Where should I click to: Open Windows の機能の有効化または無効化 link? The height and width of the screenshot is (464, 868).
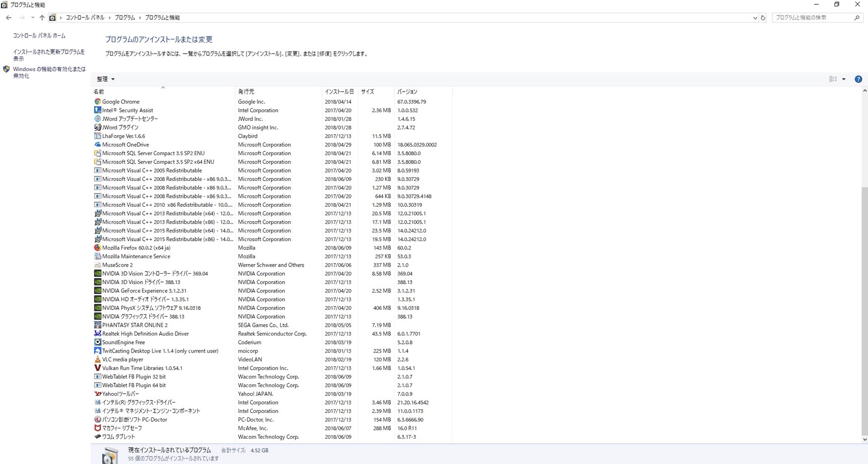pos(49,72)
